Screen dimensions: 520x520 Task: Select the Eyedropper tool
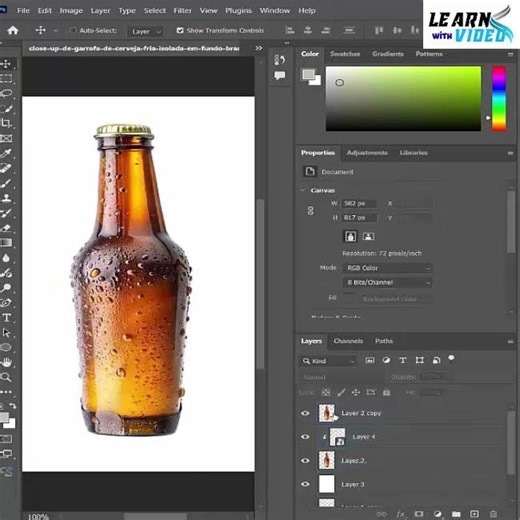(x=6, y=153)
